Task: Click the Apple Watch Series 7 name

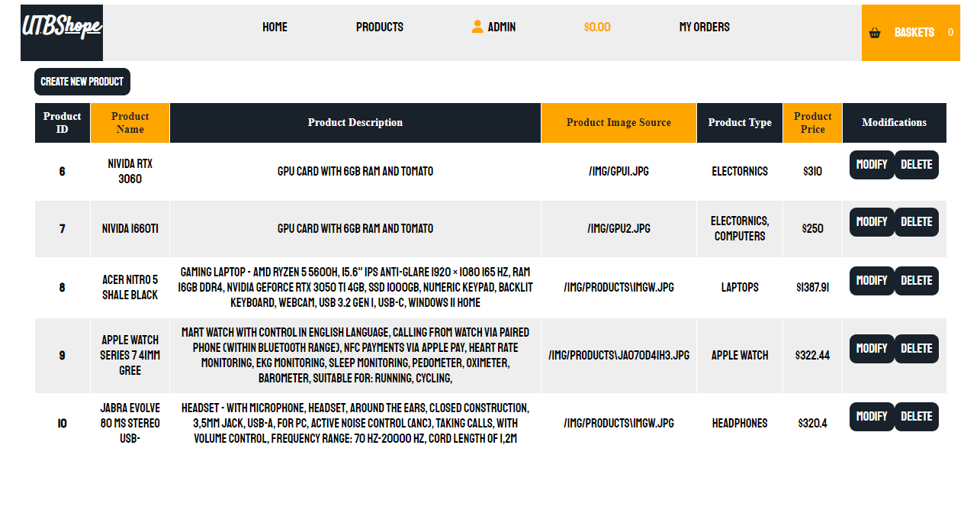Action: [130, 356]
